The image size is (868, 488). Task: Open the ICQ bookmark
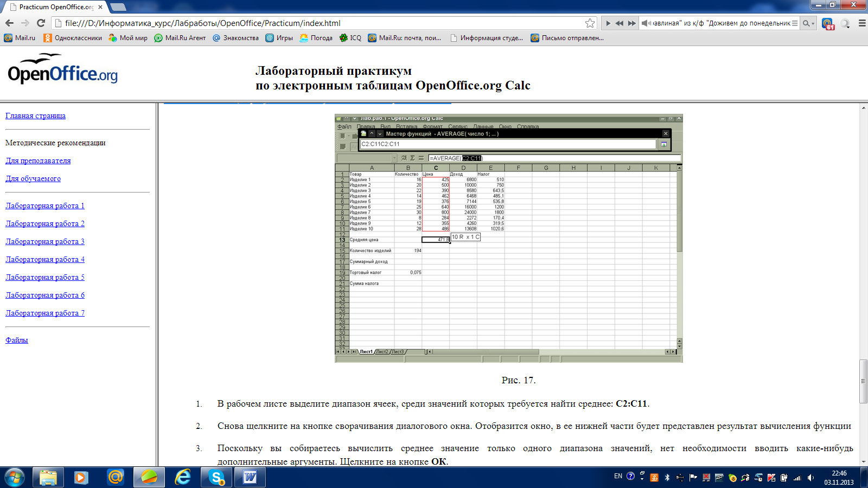pos(350,38)
